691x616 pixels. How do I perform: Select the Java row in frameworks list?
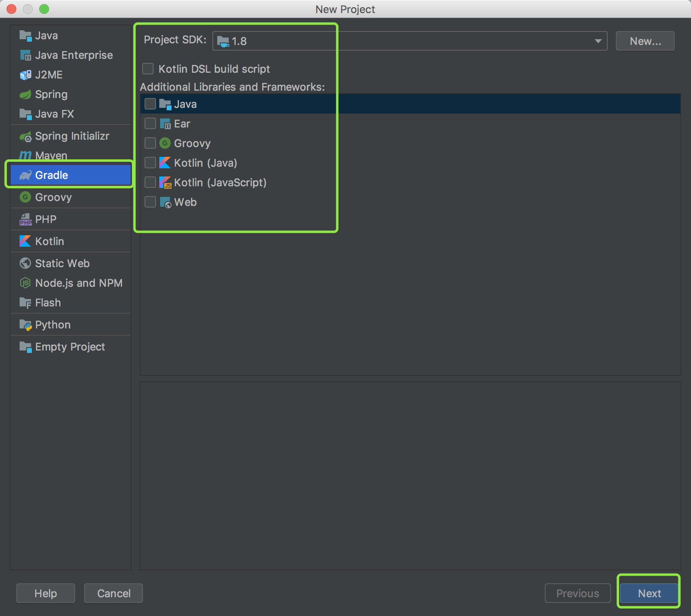[185, 104]
